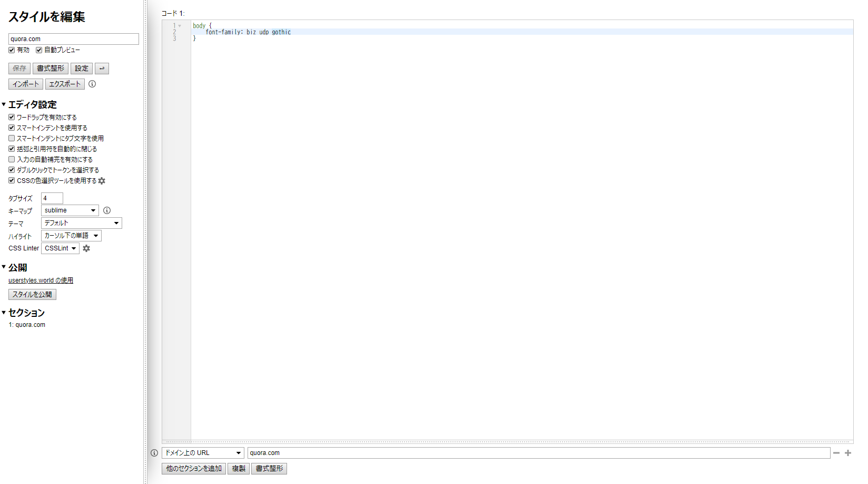Uncheck CSSの色選択ツールを使用する
This screenshot has width=868, height=484.
[12, 180]
